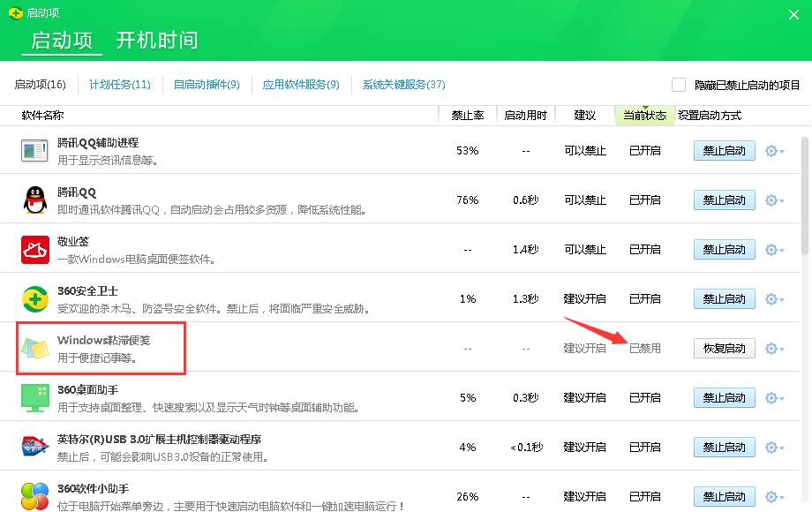This screenshot has width=812, height=512.
Task: Click the vertical scrollbar thumb
Action: point(805,196)
